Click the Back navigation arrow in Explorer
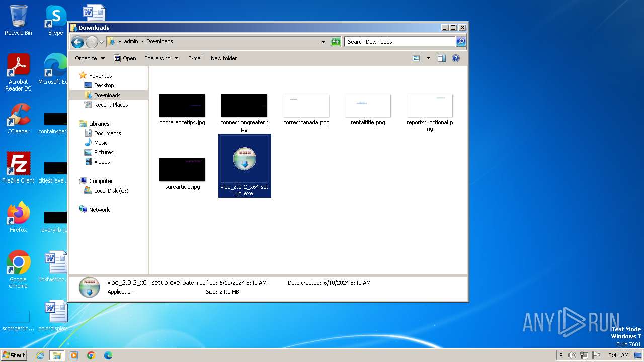 pyautogui.click(x=77, y=42)
